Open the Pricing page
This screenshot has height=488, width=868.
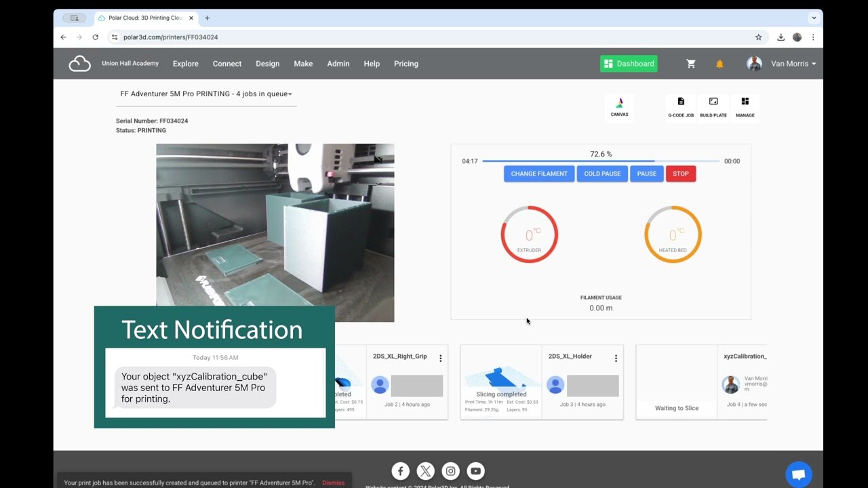pos(406,64)
